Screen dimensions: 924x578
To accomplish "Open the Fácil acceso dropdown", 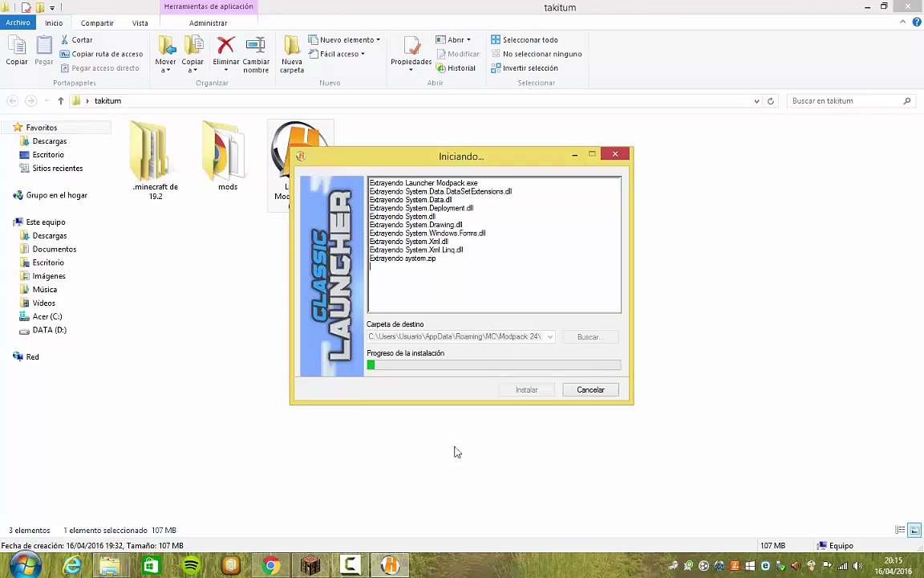I will point(337,54).
